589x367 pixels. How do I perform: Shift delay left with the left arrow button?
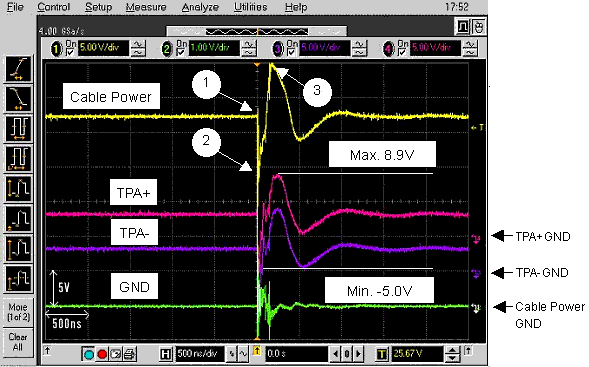point(335,354)
